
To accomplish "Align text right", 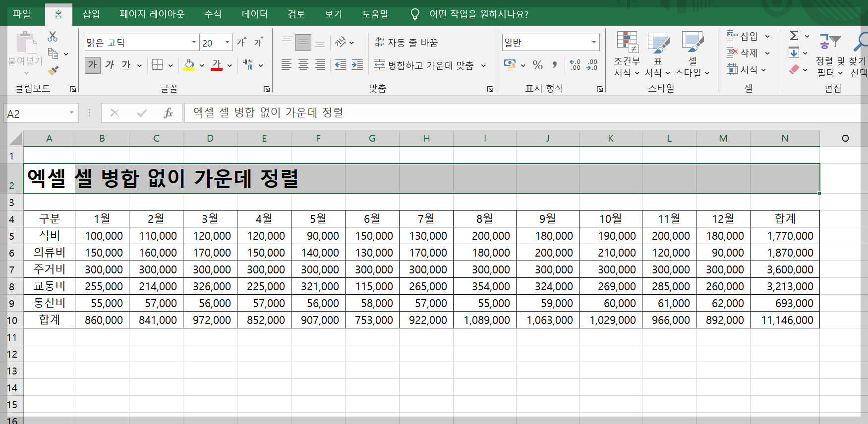I will [x=320, y=65].
